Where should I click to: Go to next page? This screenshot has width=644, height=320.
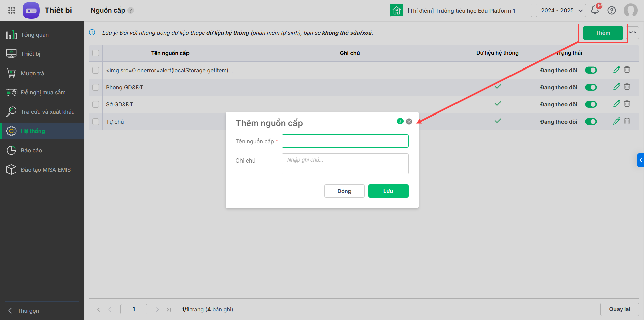(x=157, y=309)
